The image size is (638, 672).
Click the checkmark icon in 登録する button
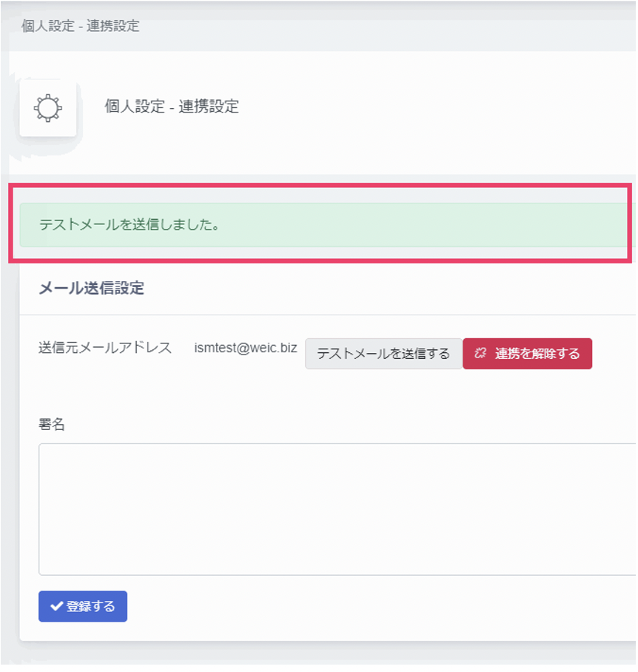[x=56, y=606]
